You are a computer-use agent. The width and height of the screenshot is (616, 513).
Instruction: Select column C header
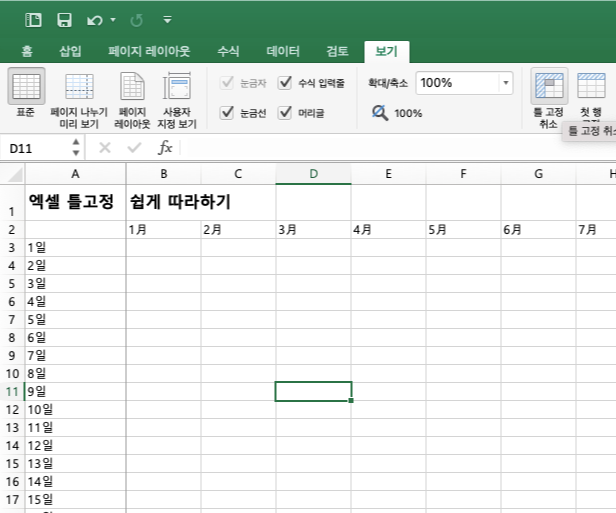pos(238,174)
